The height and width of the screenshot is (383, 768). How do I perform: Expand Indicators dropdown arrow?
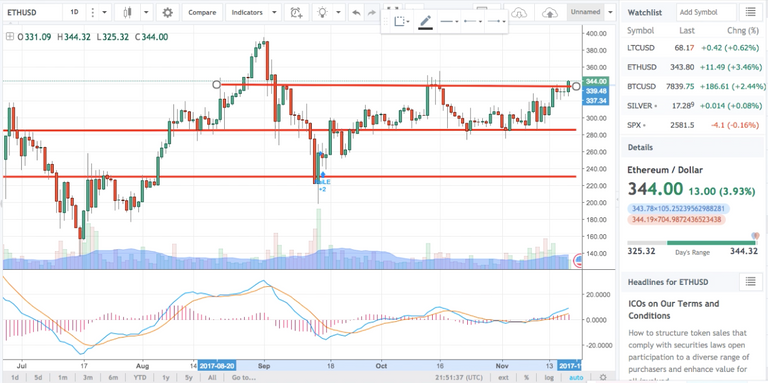(274, 12)
